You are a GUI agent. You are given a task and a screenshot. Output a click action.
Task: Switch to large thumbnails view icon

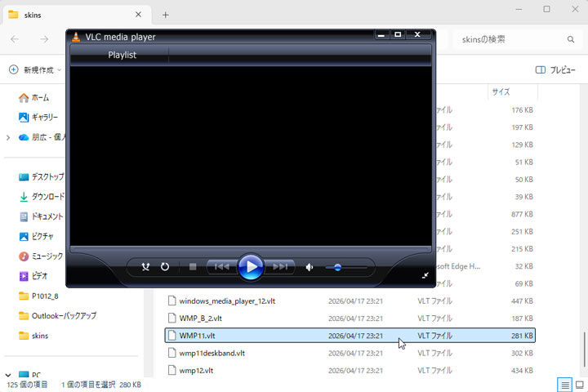(x=579, y=385)
